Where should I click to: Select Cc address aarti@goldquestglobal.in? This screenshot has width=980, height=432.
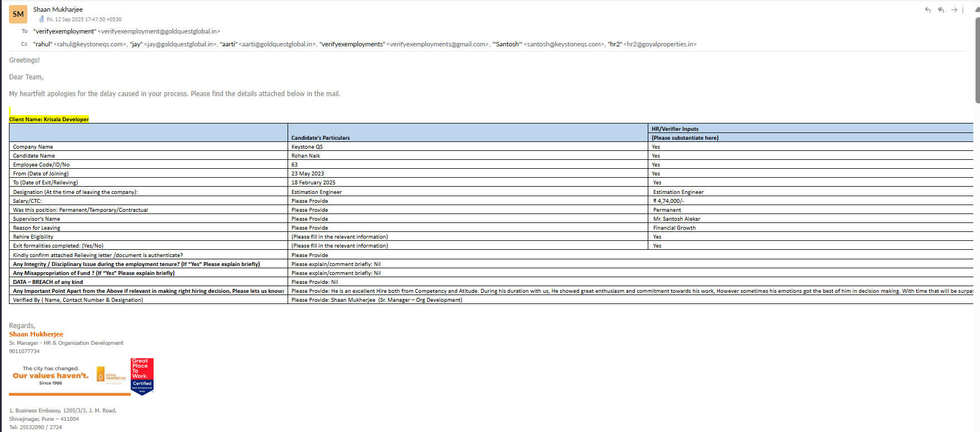pyautogui.click(x=268, y=44)
